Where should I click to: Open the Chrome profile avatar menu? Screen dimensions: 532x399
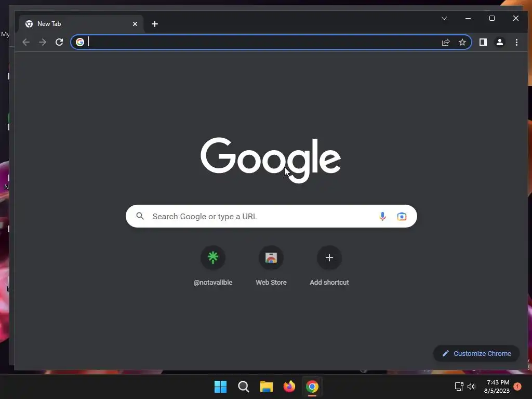click(x=499, y=42)
